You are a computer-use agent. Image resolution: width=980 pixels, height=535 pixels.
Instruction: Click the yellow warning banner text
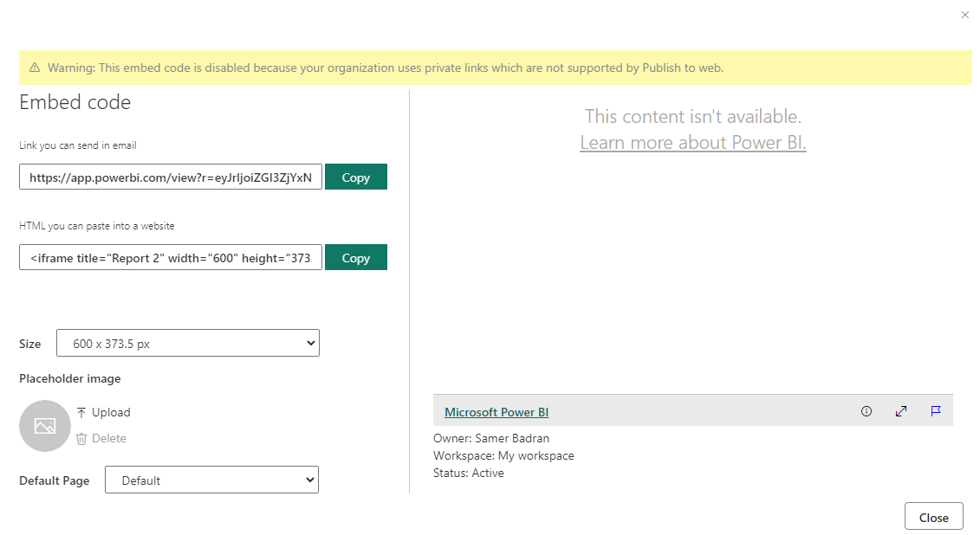386,68
